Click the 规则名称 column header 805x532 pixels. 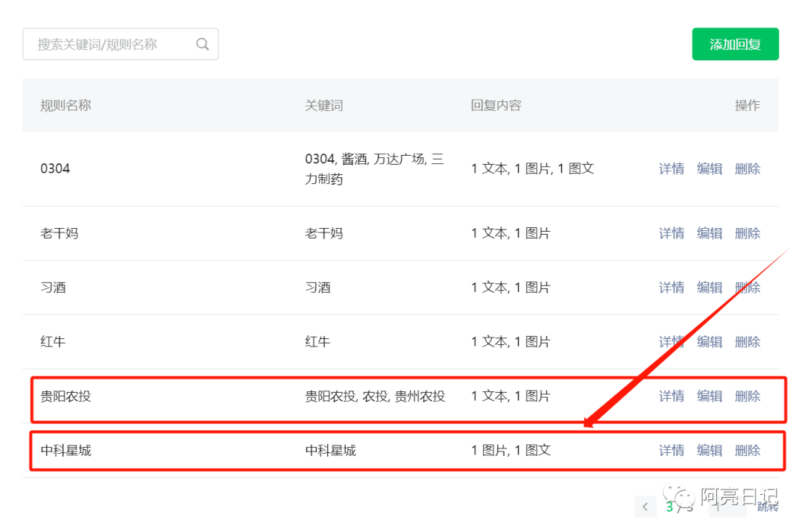pos(66,106)
